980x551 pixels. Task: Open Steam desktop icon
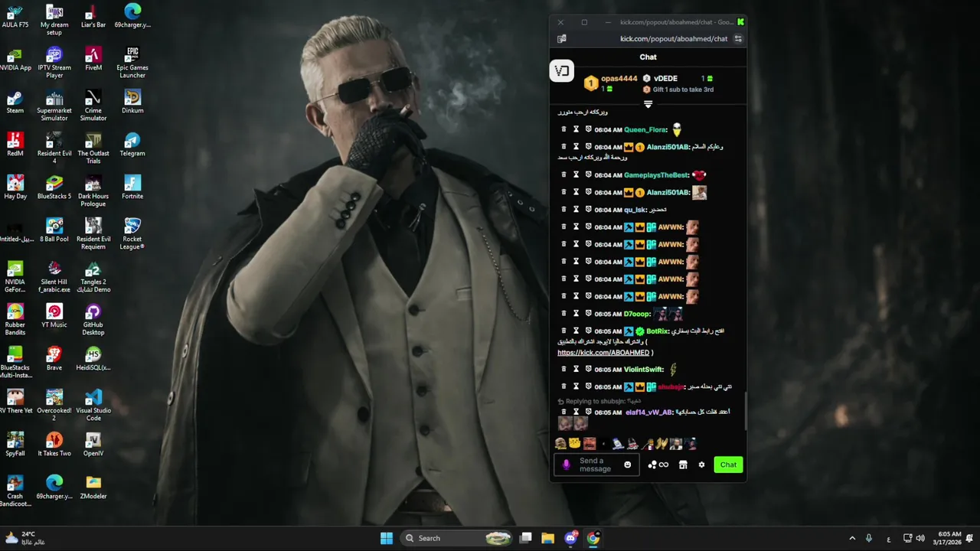tap(15, 102)
